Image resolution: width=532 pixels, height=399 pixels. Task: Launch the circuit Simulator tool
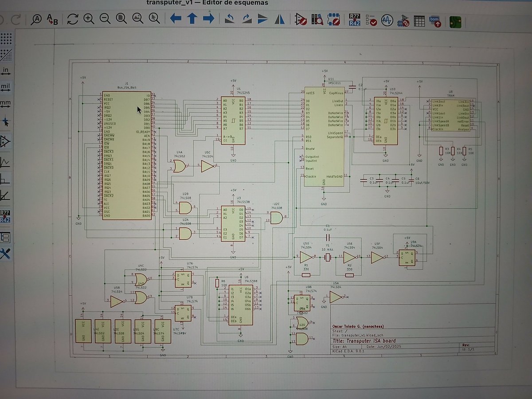pos(387,20)
